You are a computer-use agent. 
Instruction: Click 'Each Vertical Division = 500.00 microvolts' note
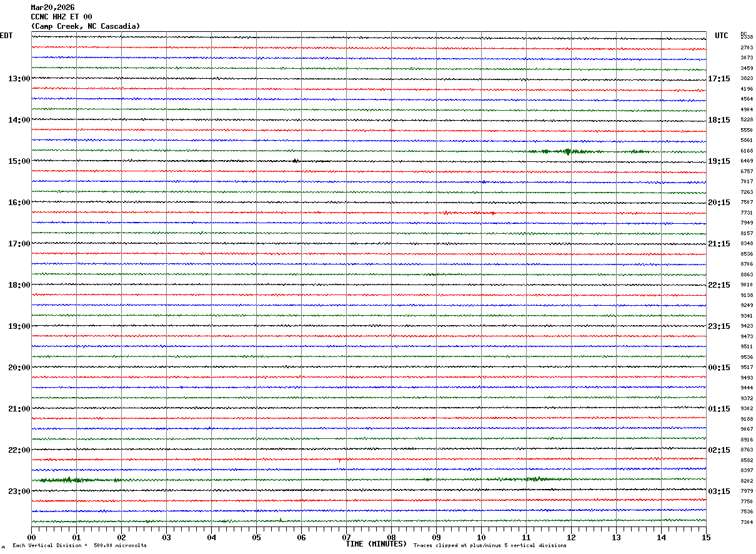pos(80,546)
